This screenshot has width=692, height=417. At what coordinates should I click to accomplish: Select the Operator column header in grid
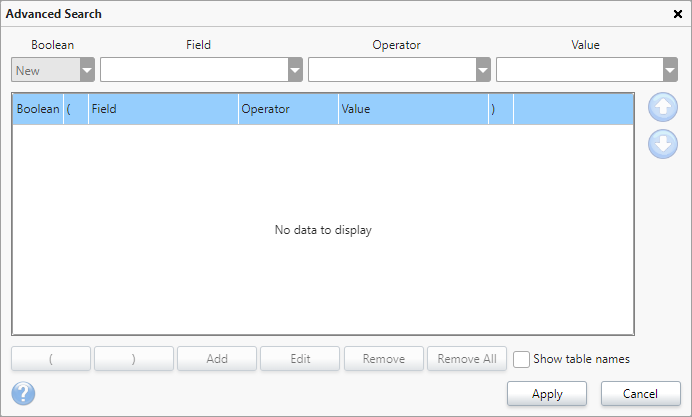click(x=288, y=109)
